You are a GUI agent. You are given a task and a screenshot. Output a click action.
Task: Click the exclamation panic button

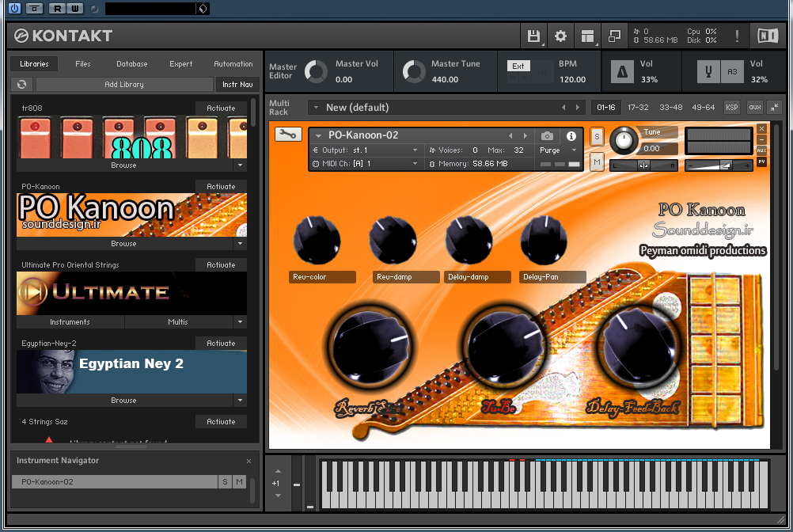[x=737, y=36]
